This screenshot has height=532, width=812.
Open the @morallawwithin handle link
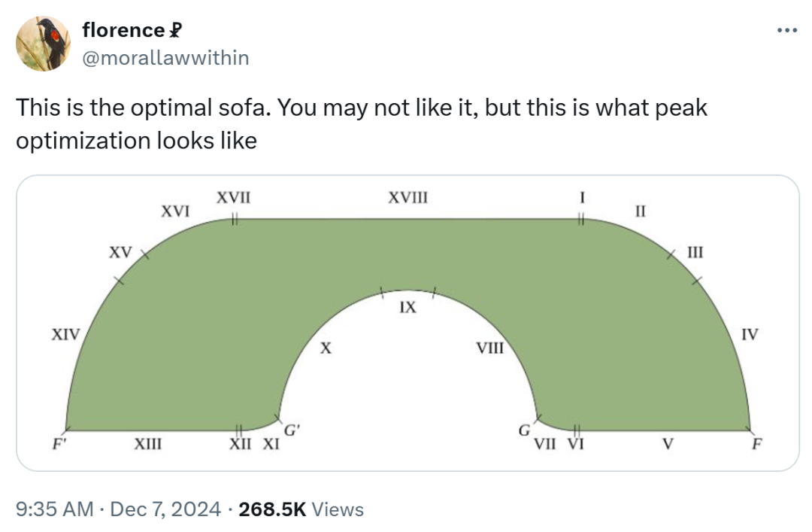point(165,57)
